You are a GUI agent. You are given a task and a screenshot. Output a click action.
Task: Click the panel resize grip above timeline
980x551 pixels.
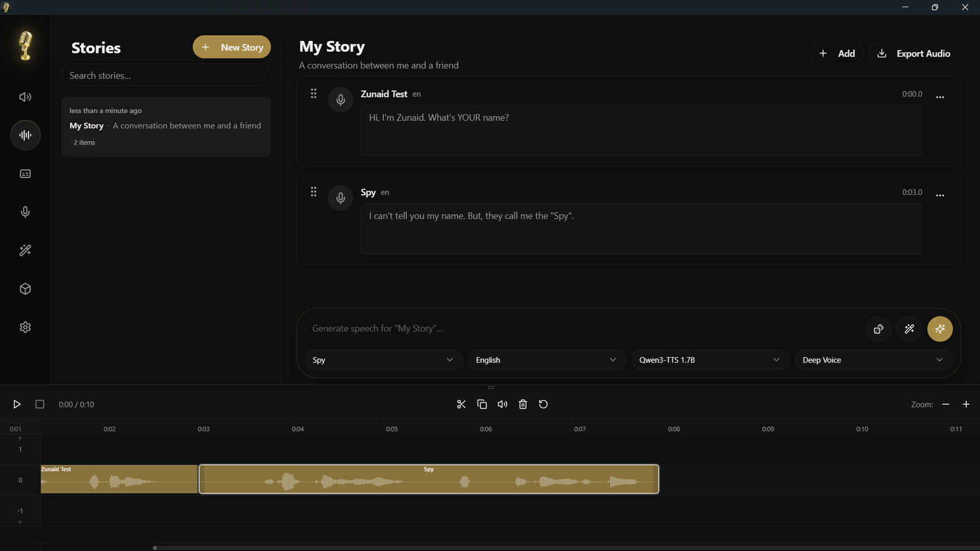tap(491, 387)
